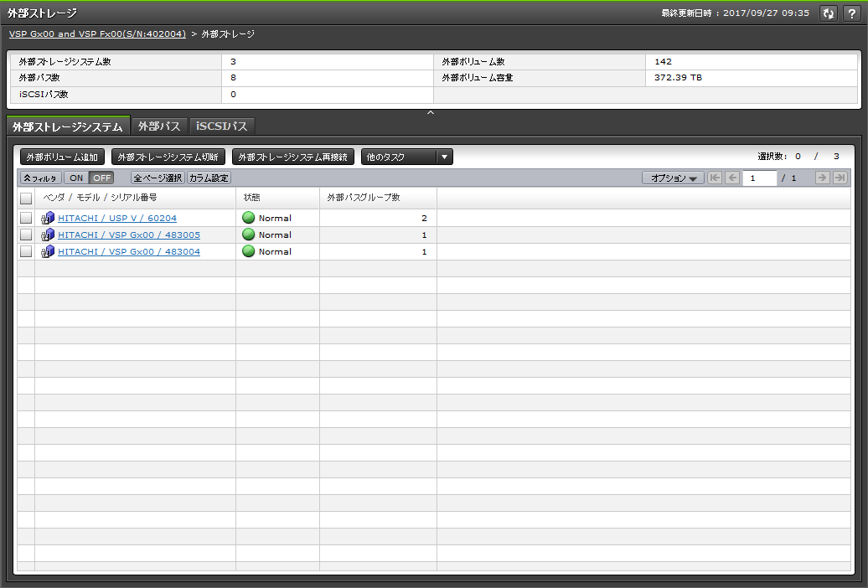
Task: Select the 最終更新日時 timestamp text
Action: (x=735, y=13)
